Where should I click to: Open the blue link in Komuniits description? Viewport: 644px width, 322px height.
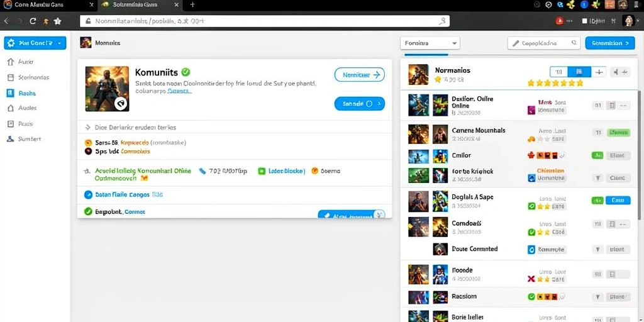179,91
